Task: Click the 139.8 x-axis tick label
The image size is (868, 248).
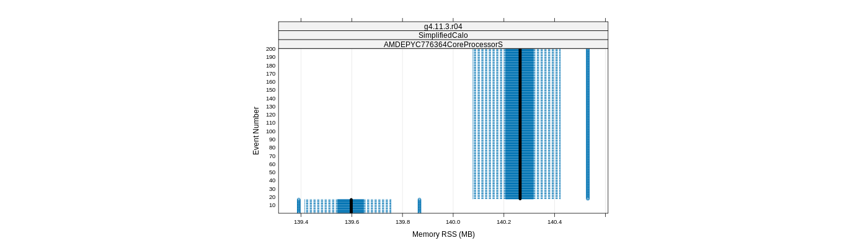Action: point(402,222)
